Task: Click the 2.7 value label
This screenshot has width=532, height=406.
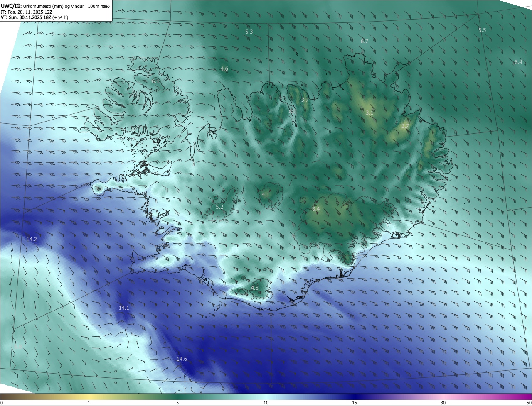Action: click(x=405, y=126)
